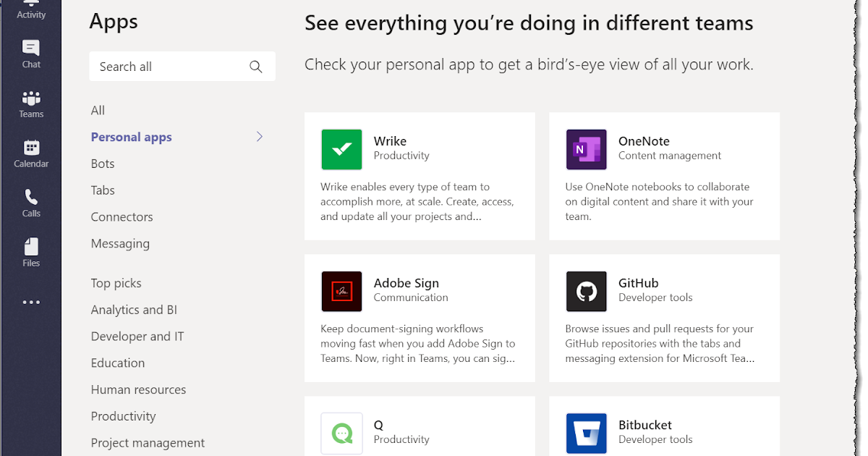
Task: Click the magnifier search icon
Action: (255, 67)
